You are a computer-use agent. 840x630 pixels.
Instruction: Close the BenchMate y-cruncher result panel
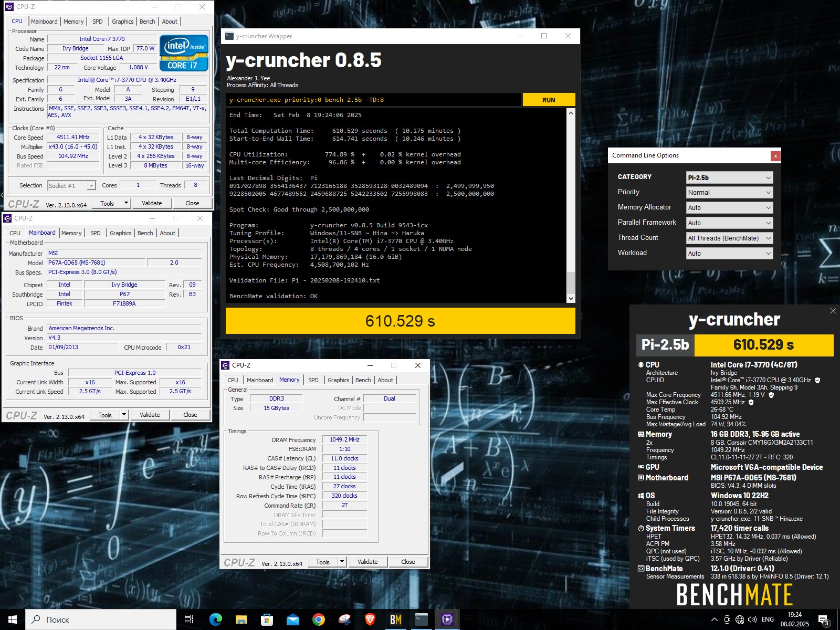coord(833,311)
